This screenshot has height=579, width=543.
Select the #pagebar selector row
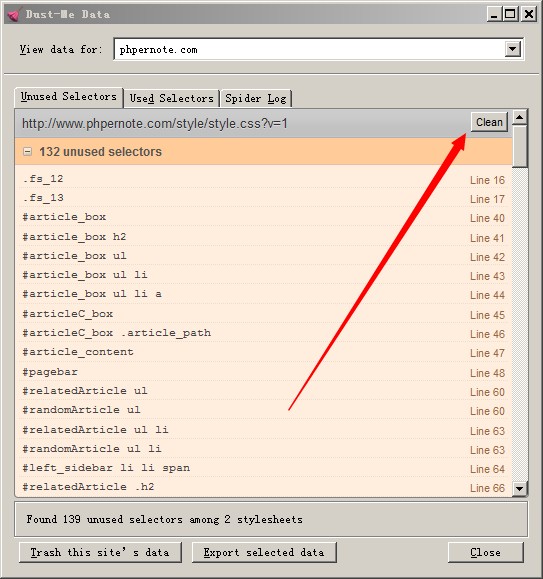[264, 372]
